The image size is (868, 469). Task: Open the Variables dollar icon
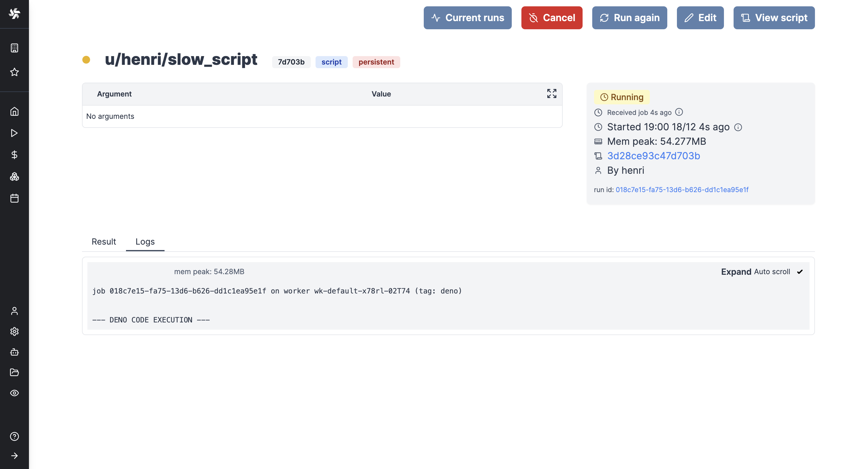14,155
